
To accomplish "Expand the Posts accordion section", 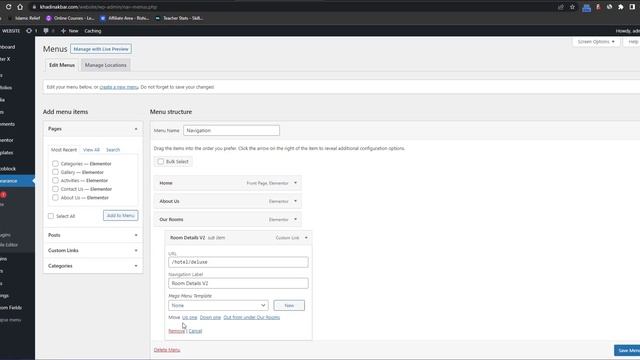I will tap(93, 235).
